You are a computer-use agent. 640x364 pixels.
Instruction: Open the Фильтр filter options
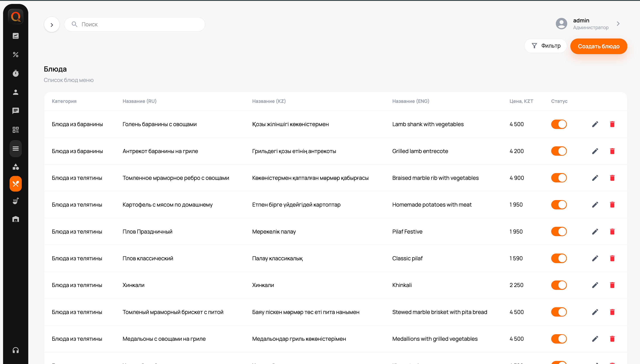546,46
